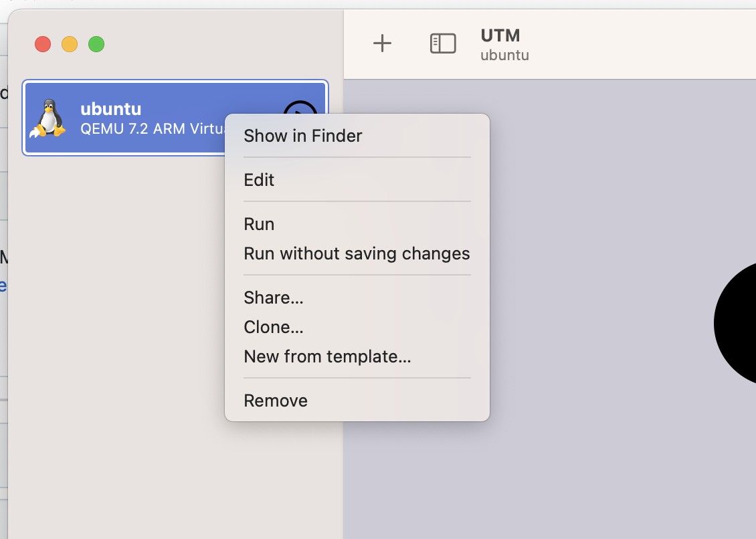756x539 pixels.
Task: Click the Tux penguin icon of the ubuntu VM
Action: (x=50, y=118)
